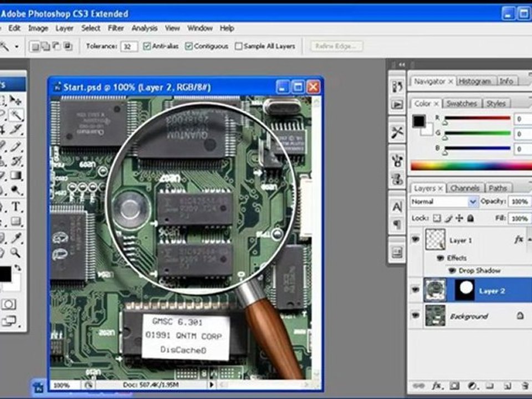Toggle Lock all padlock icon

coord(470,218)
